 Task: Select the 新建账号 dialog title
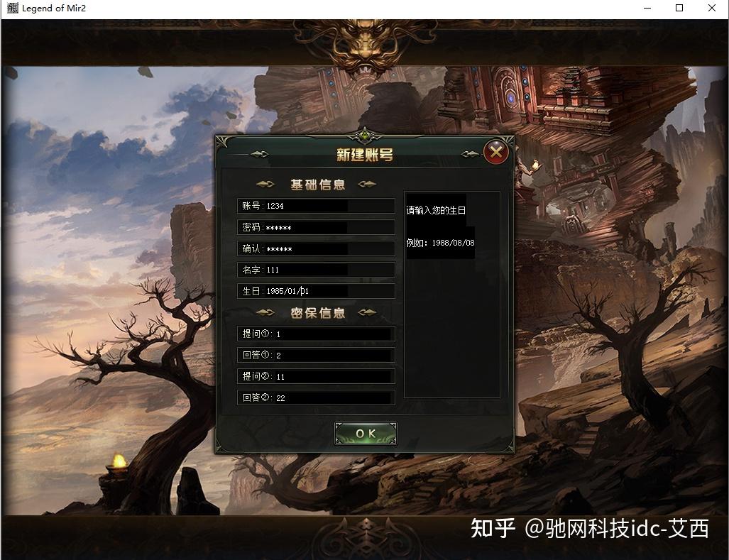coord(365,154)
